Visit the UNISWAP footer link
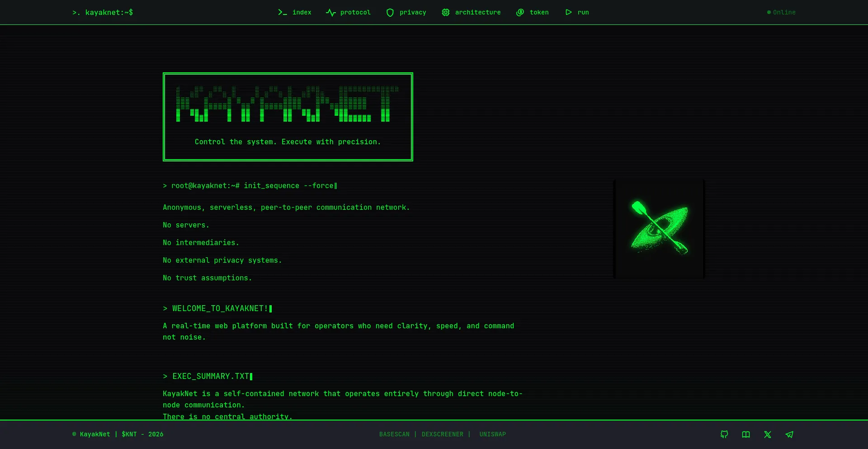The image size is (868, 449). click(x=492, y=435)
